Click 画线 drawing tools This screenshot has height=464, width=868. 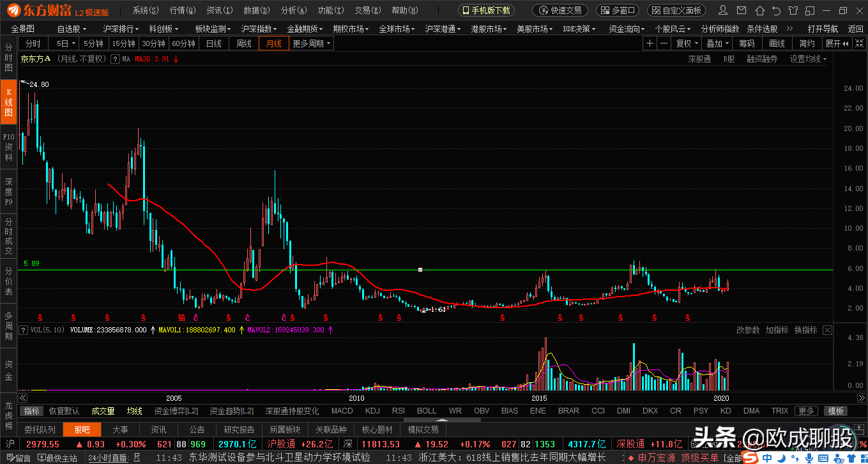(777, 43)
